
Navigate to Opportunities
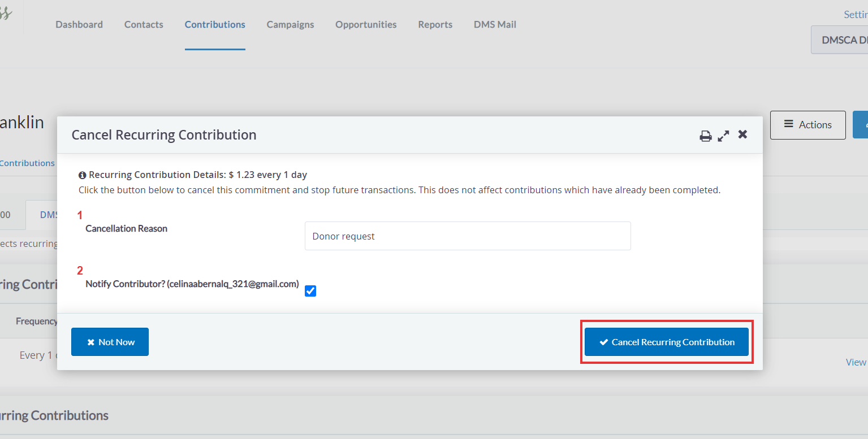click(366, 25)
